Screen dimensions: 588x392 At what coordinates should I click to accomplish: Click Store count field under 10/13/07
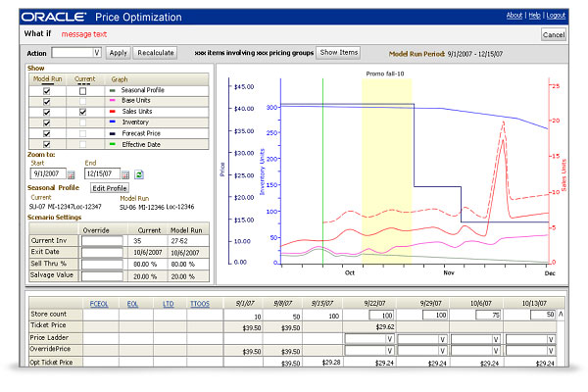[543, 315]
